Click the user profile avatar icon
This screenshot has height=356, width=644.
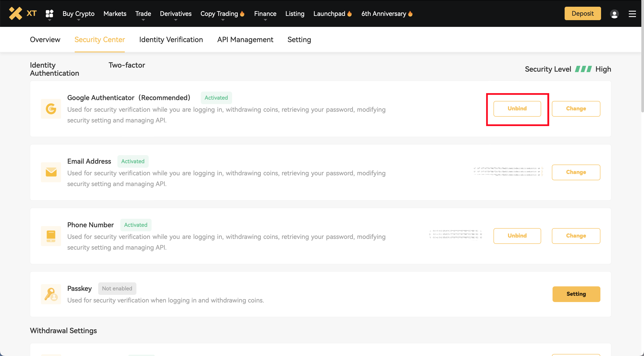614,14
